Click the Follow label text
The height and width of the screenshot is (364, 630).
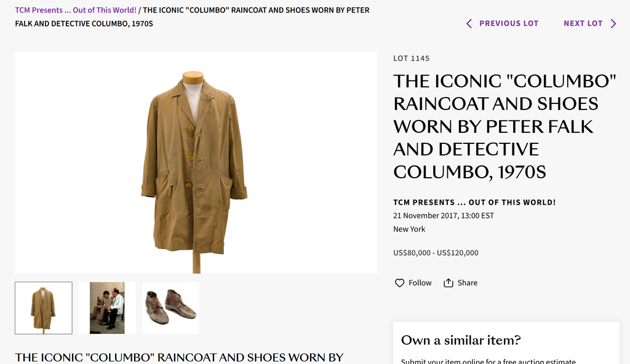point(420,283)
